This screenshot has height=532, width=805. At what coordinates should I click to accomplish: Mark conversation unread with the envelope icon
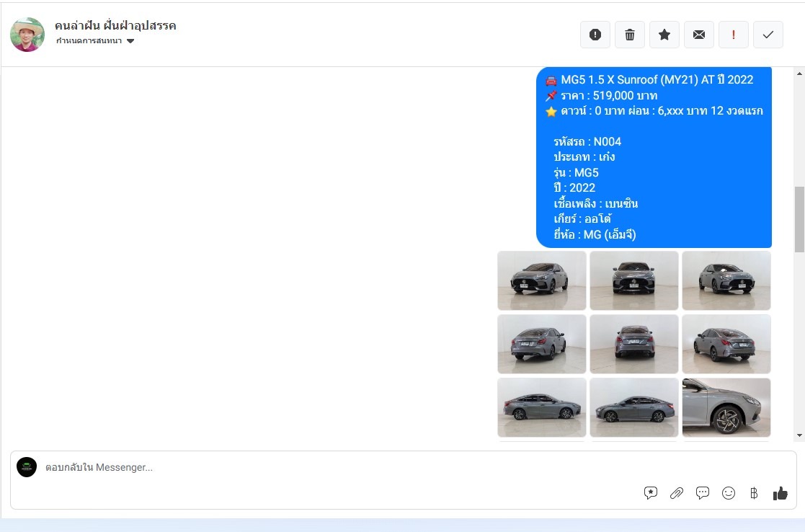coord(699,35)
